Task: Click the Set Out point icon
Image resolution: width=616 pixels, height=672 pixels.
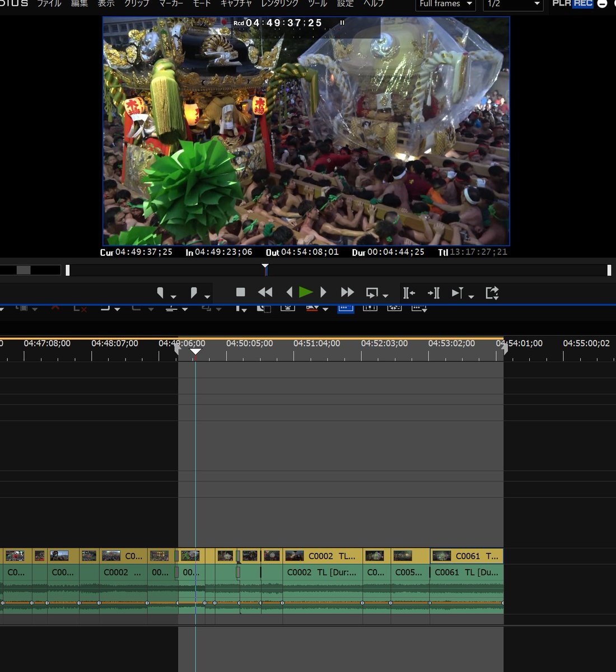Action: [194, 292]
